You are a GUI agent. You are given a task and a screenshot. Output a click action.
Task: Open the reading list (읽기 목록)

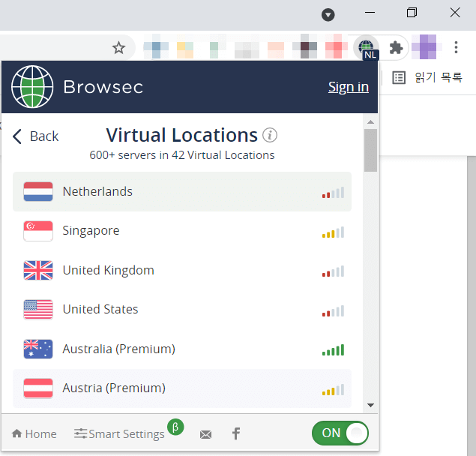[427, 77]
